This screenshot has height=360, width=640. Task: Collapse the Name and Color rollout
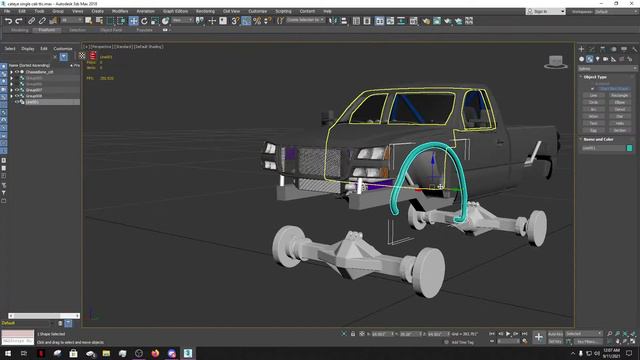pyautogui.click(x=598, y=139)
